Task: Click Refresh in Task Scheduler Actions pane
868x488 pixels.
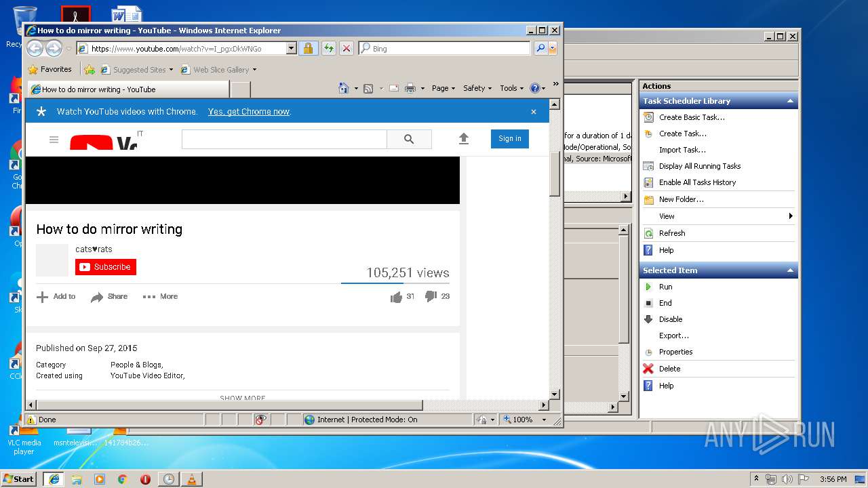Action: click(672, 233)
